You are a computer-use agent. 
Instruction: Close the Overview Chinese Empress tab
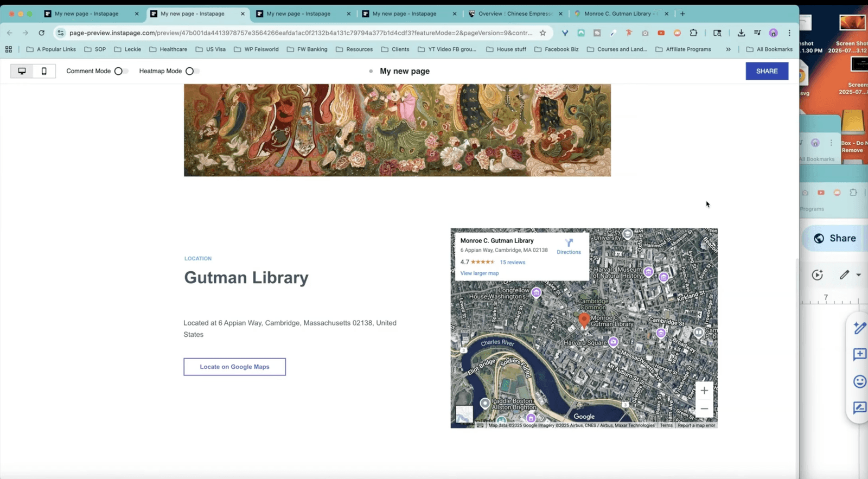560,14
